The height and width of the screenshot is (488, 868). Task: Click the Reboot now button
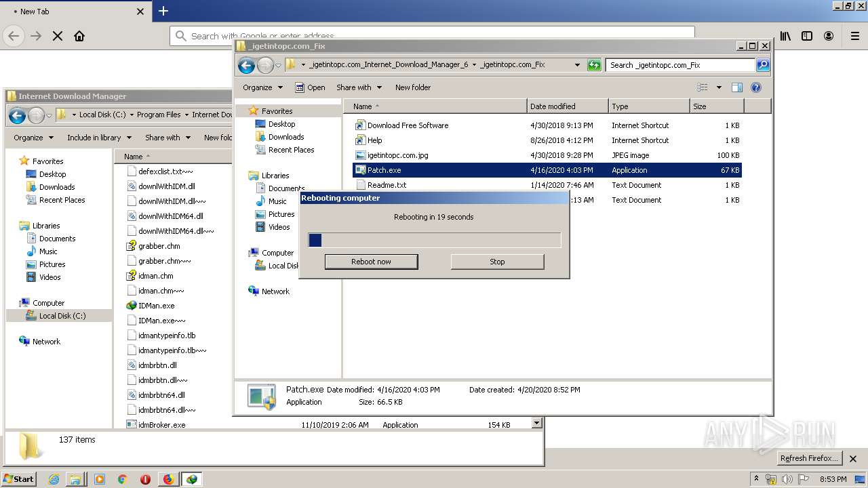(x=371, y=262)
